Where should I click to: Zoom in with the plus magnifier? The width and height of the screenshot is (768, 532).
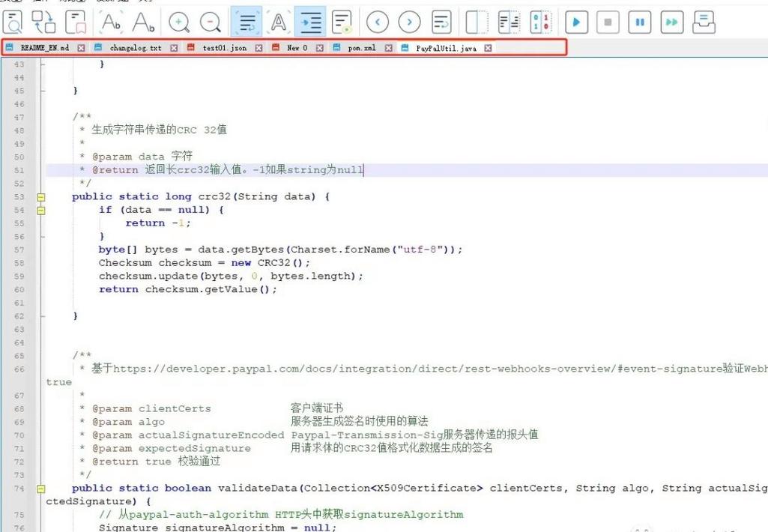[179, 22]
